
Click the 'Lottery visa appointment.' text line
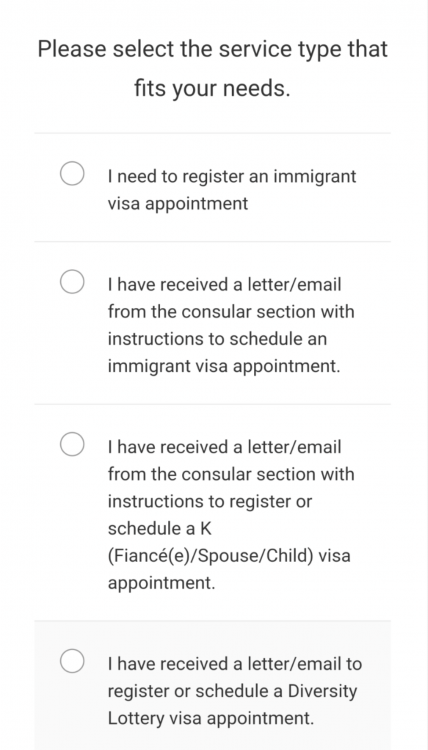pos(211,718)
